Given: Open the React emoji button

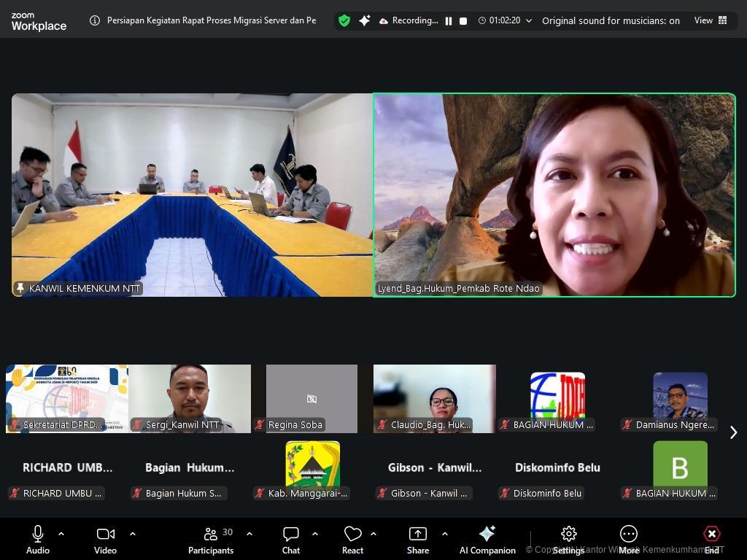Looking at the screenshot, I should point(352,540).
